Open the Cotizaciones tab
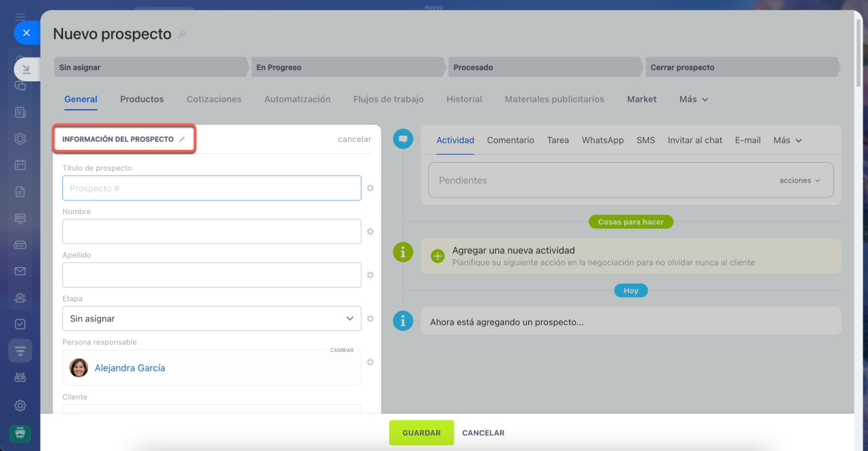868x451 pixels. [214, 99]
